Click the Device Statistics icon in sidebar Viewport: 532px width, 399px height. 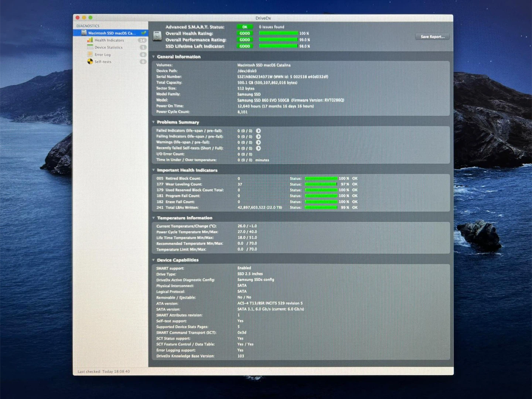[90, 47]
